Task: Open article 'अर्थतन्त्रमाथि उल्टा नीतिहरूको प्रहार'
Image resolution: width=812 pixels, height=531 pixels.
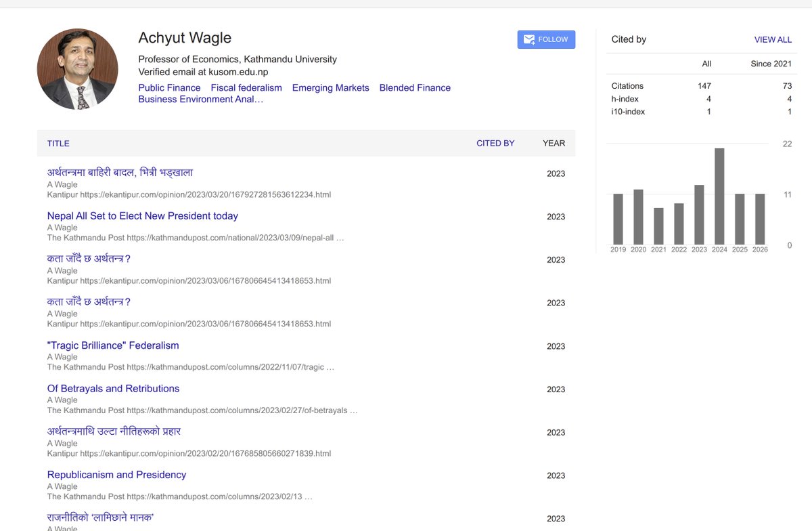Action: click(114, 431)
